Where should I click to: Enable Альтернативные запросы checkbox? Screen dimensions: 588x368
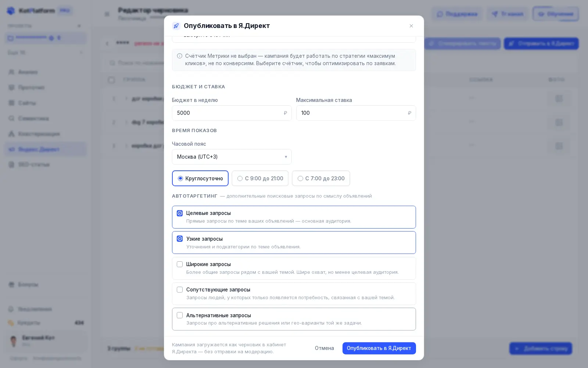180,315
